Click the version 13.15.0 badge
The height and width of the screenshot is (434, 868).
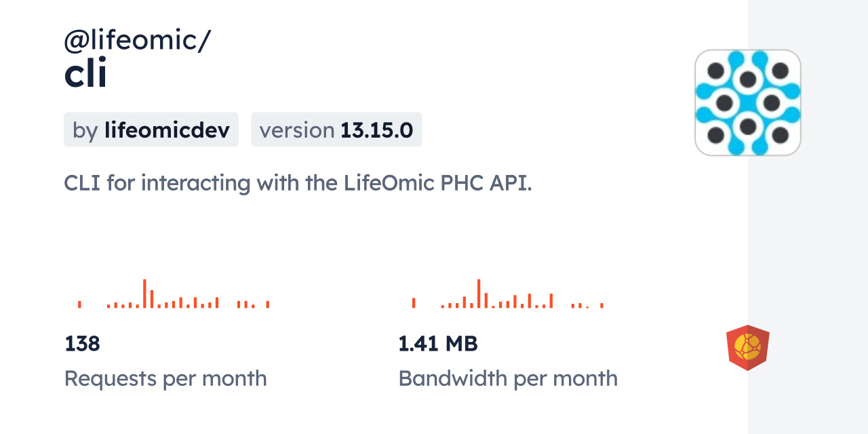click(x=336, y=130)
